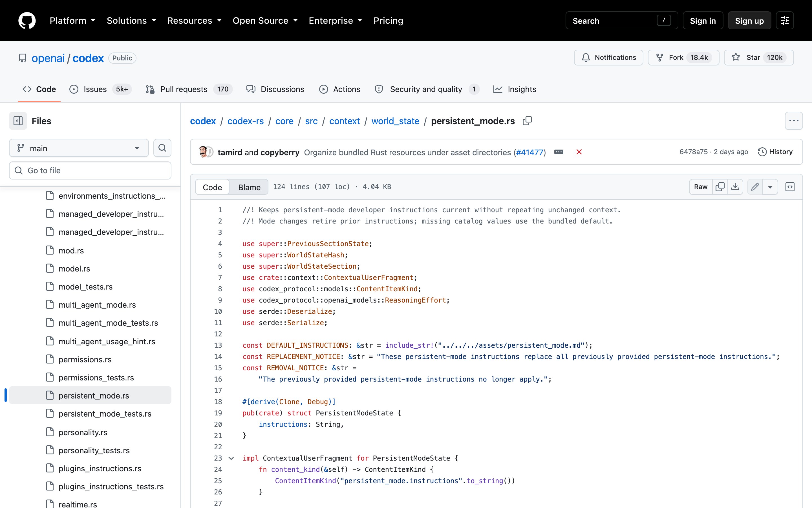Open the Discussions tab

[x=275, y=89]
